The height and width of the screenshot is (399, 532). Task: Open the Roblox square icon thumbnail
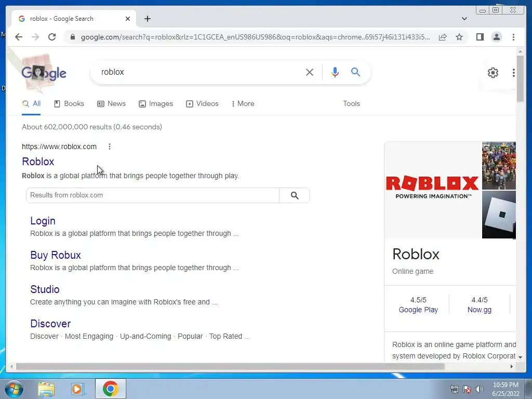tap(499, 215)
